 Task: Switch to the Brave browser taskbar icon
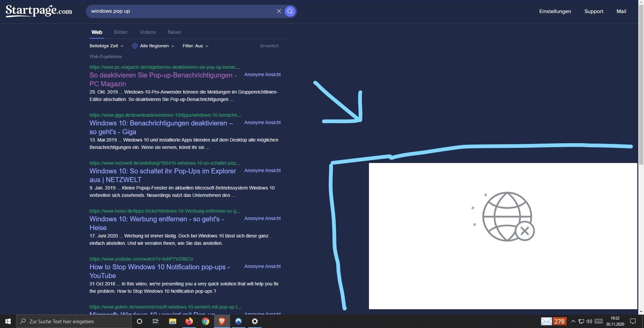click(x=222, y=321)
